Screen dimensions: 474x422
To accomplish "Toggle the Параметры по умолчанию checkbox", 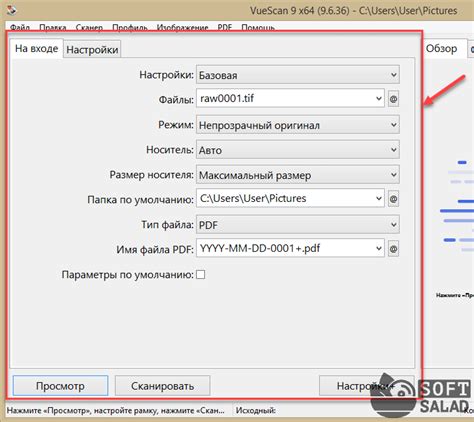I will click(x=201, y=275).
